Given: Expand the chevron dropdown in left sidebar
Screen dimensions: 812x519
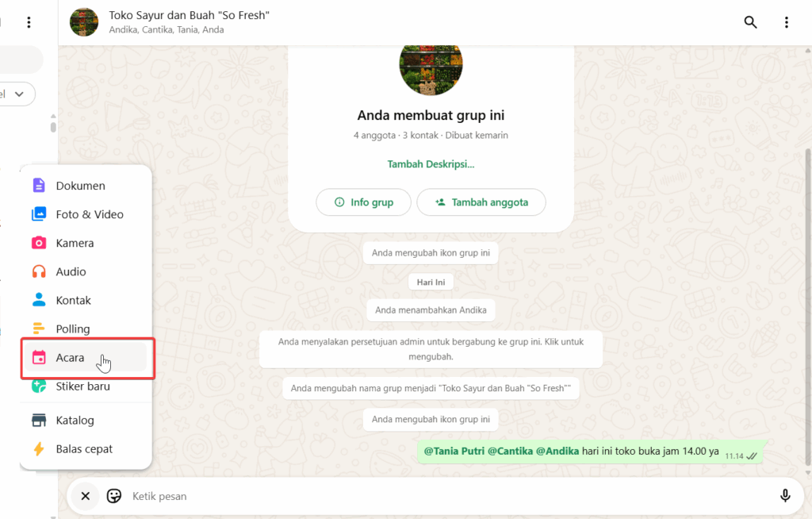Looking at the screenshot, I should pos(19,94).
